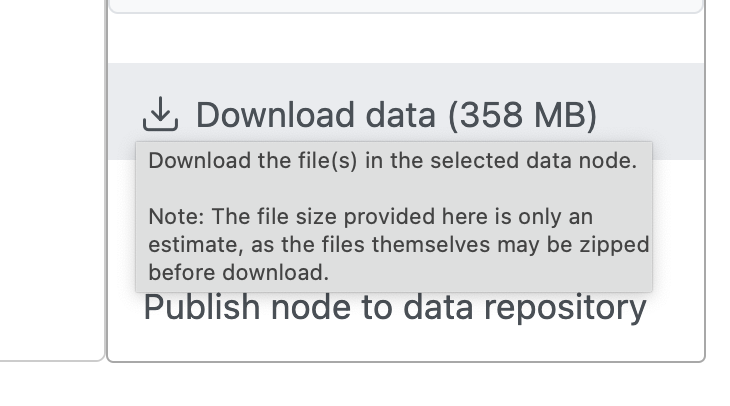Viewport: 730px width, 406px height.
Task: Click blank space right of the (358 MB) text
Action: tap(650, 115)
